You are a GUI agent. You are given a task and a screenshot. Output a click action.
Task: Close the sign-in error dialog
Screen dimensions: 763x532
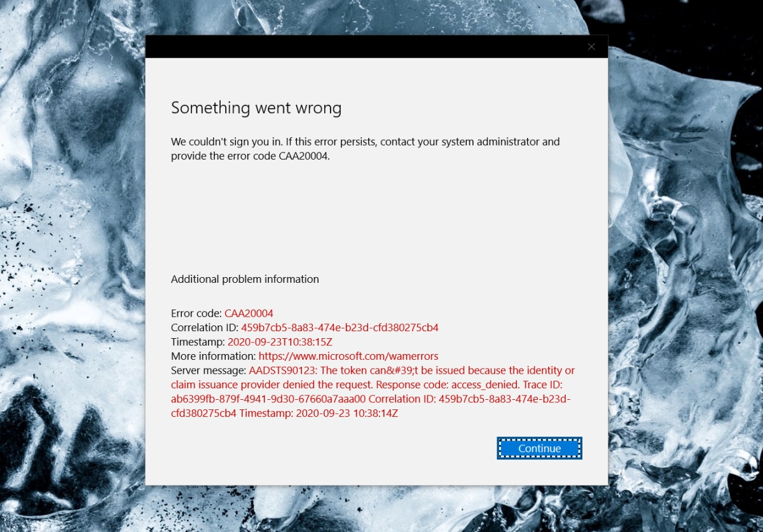pyautogui.click(x=591, y=46)
